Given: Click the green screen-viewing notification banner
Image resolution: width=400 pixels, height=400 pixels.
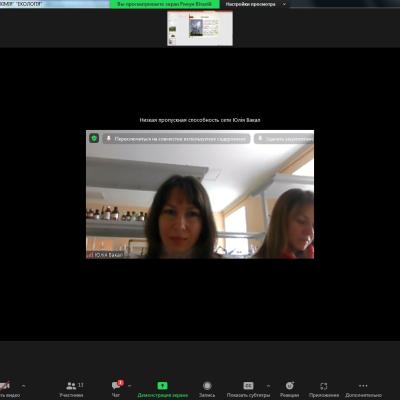Looking at the screenshot, I should click(165, 4).
